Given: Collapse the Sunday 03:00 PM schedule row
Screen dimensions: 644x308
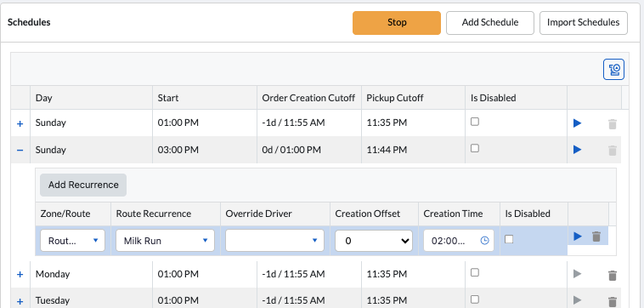Looking at the screenshot, I should pos(20,150).
